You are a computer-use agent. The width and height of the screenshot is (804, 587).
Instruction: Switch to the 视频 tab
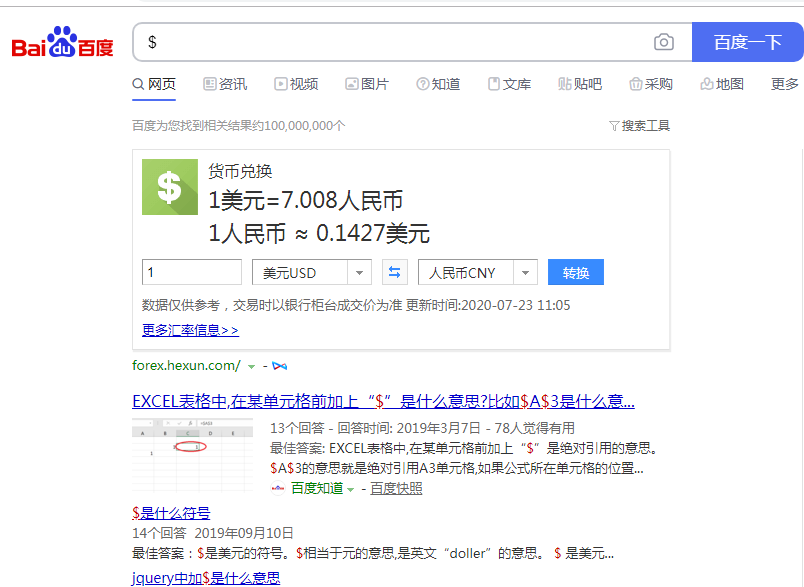point(296,84)
